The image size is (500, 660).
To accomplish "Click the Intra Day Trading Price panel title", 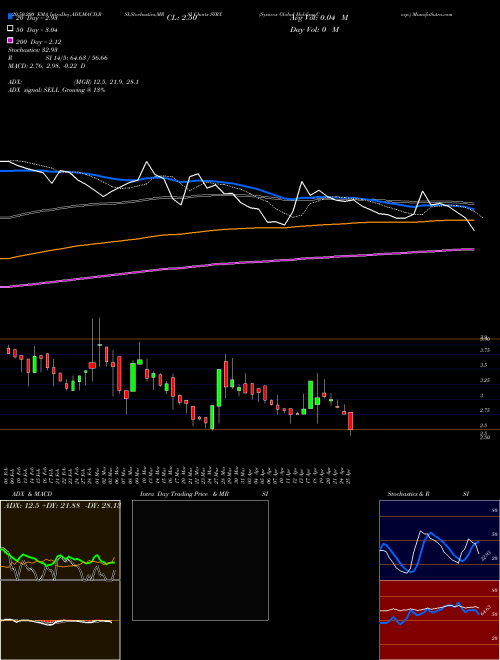I will [204, 494].
